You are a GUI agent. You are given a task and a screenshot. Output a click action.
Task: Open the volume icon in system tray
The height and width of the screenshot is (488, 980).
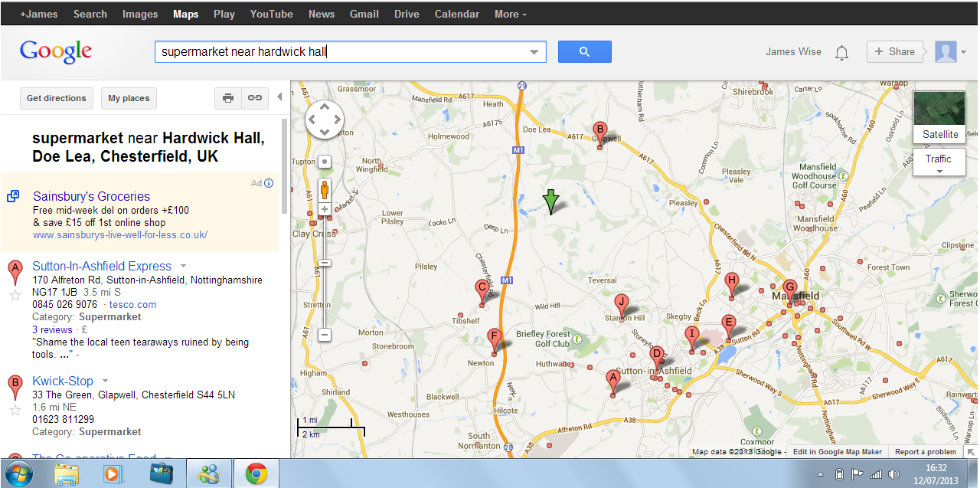coord(893,474)
